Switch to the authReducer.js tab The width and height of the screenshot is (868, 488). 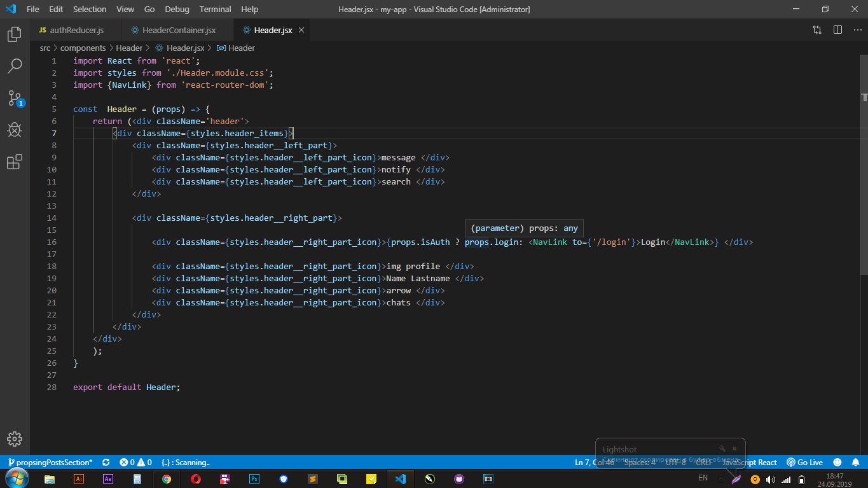pyautogui.click(x=74, y=30)
